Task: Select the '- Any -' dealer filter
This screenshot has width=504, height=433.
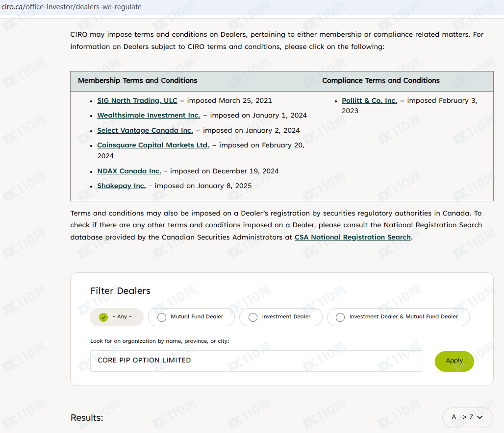Action: (117, 317)
